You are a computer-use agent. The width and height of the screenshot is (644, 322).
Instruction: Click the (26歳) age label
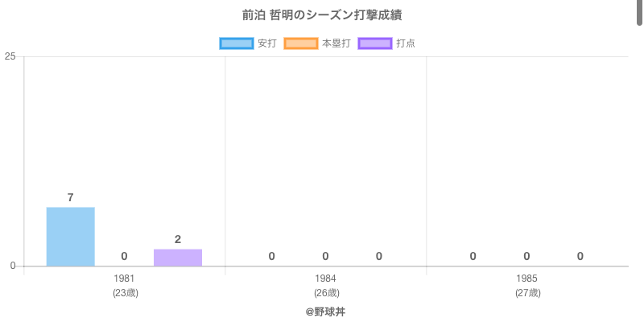click(326, 293)
